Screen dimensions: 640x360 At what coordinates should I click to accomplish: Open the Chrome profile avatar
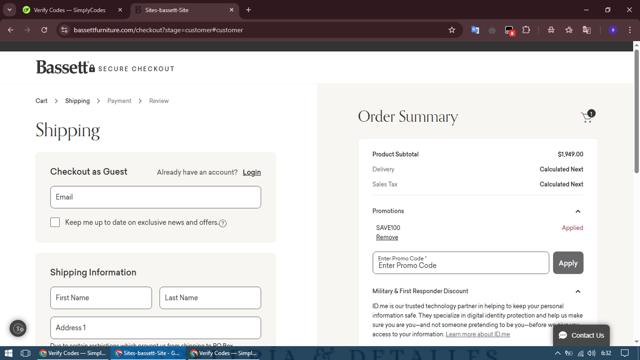613,30
